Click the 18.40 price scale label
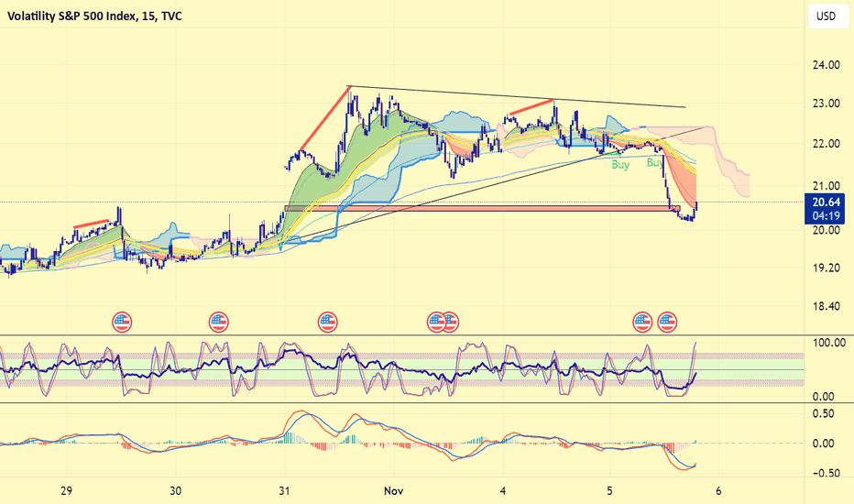The height and width of the screenshot is (504, 854). click(x=826, y=306)
